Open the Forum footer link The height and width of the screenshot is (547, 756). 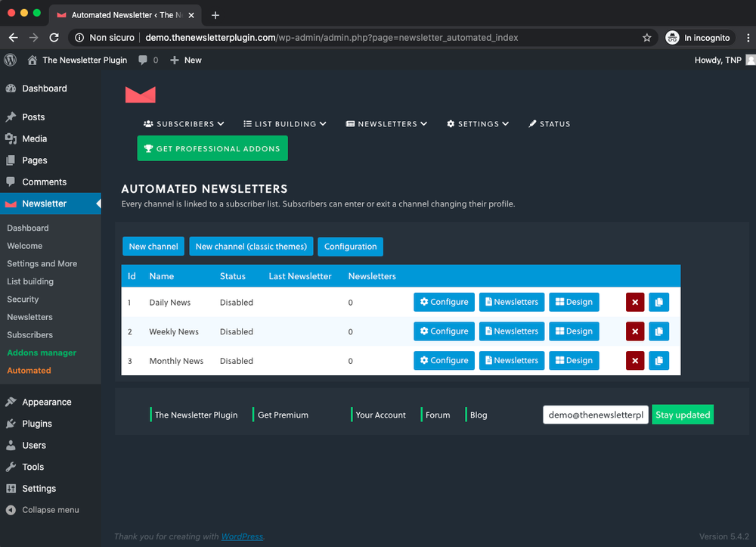[438, 415]
